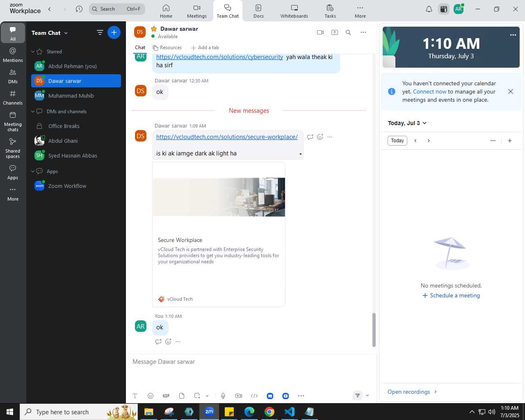Screen dimensions: 525x420
Task: Click the More item in left sidebar
Action: [13, 194]
